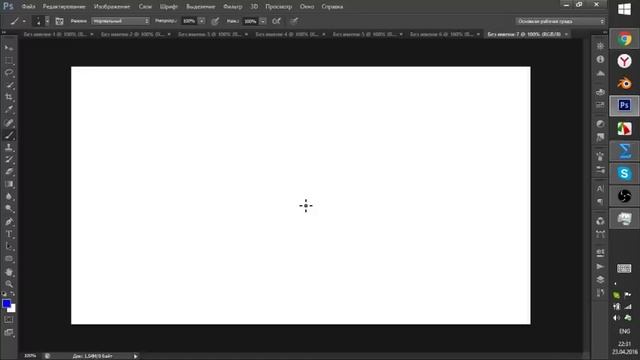Reset to default foreground and background colors
This screenshot has height=360, width=640.
pyautogui.click(x=4, y=293)
